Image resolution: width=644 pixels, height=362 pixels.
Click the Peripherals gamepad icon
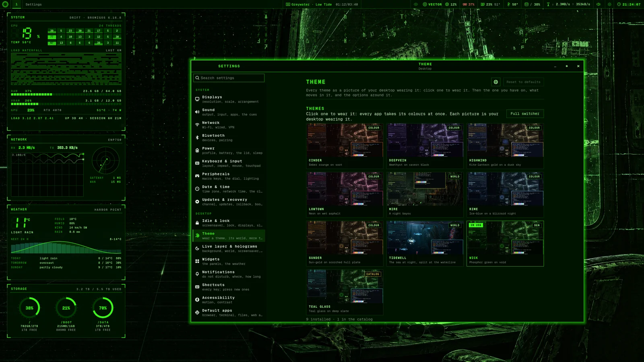(197, 176)
